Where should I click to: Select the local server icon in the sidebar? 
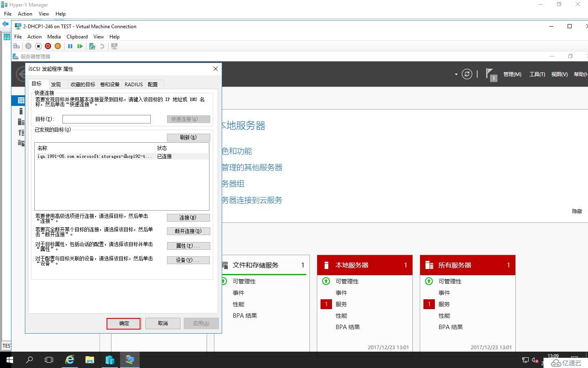pos(21,111)
